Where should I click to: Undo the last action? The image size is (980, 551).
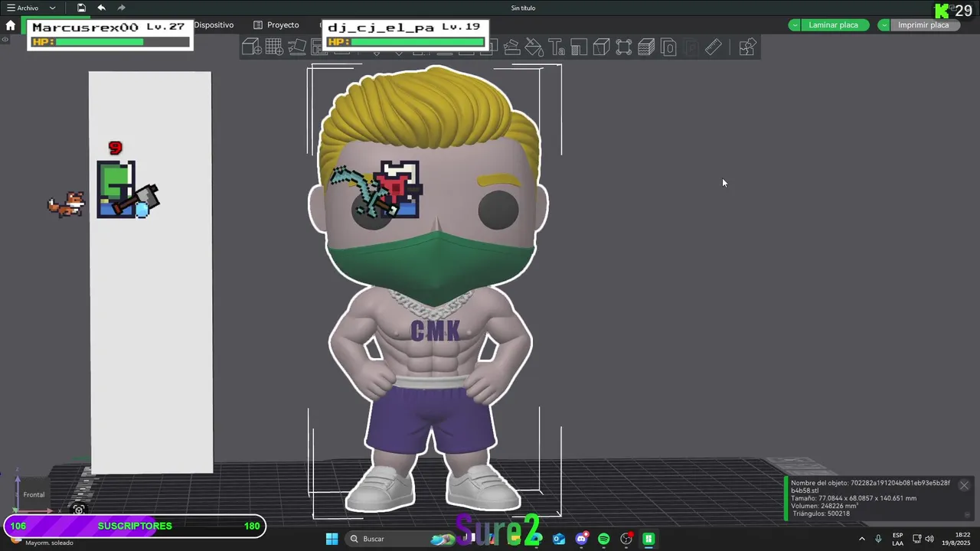tap(101, 8)
